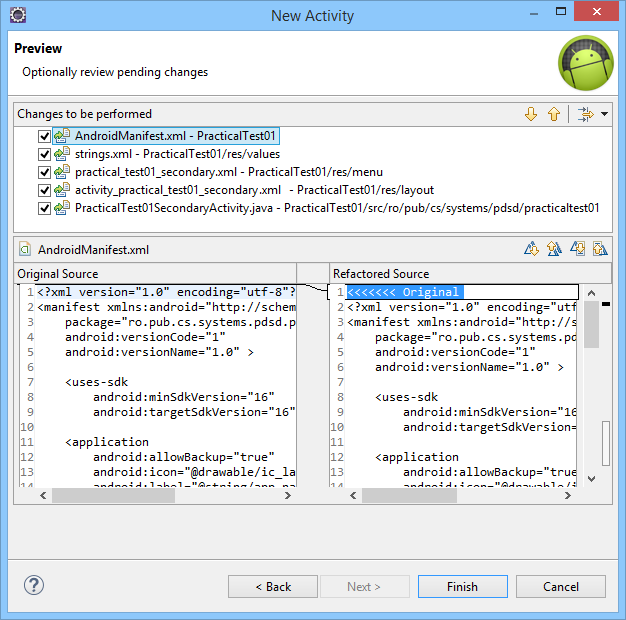Click '<application' line in Original Source
The width and height of the screenshot is (626, 620).
107,442
